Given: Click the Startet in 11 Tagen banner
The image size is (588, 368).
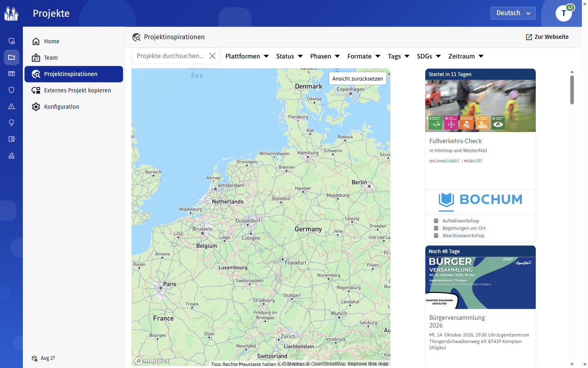Looking at the screenshot, I should 480,74.
